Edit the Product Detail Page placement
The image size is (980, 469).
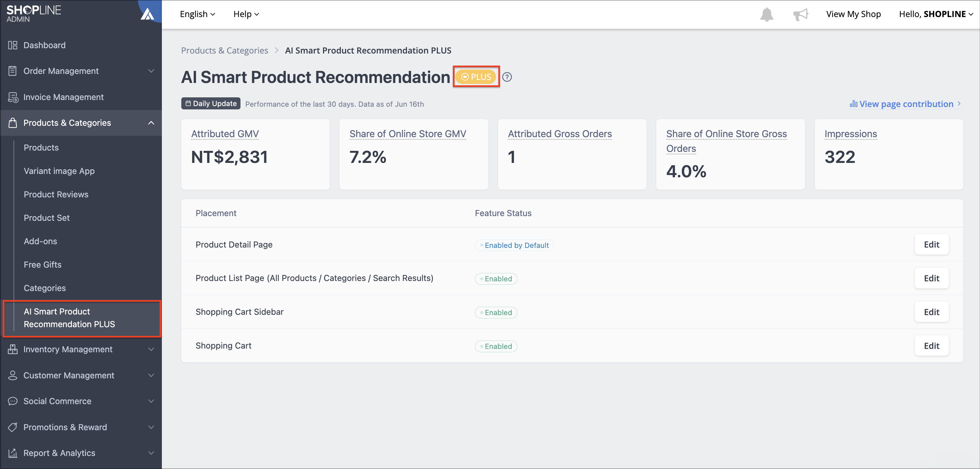click(x=931, y=245)
